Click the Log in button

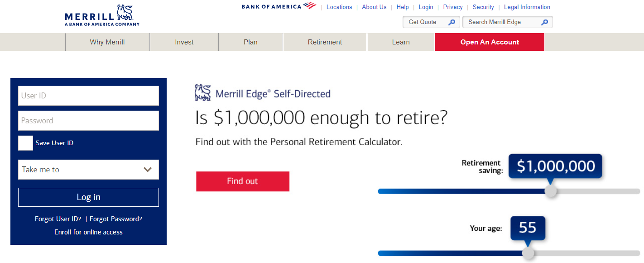(x=88, y=197)
